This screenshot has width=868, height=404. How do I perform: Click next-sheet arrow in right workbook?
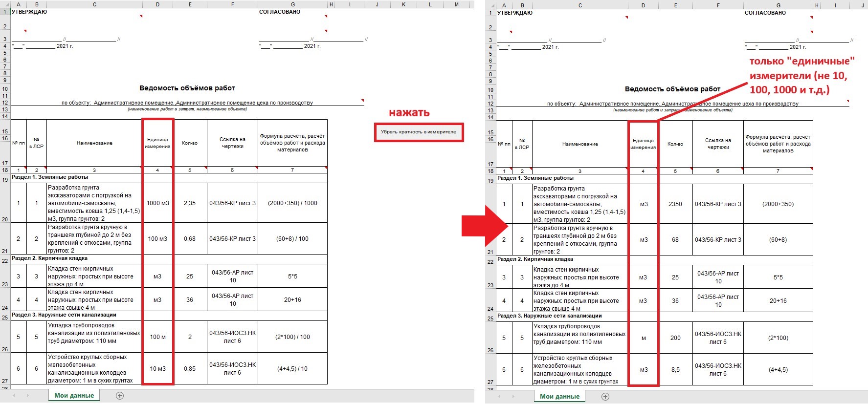click(x=513, y=397)
